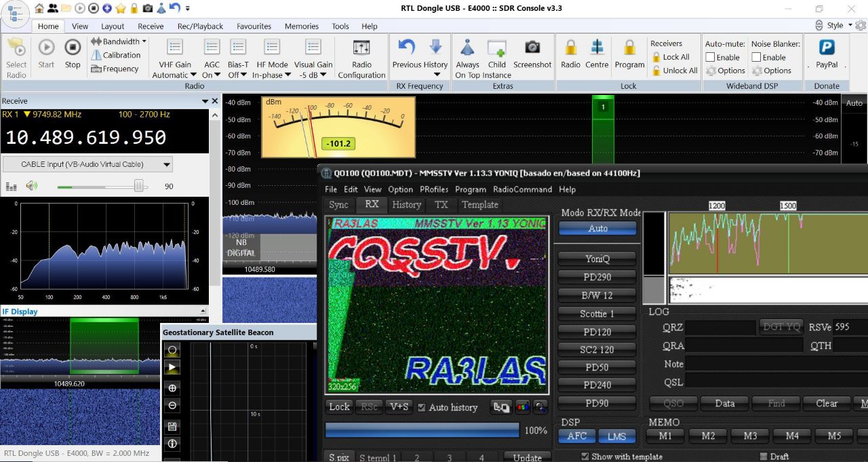Open Frequency entry in the Radio group

[115, 69]
